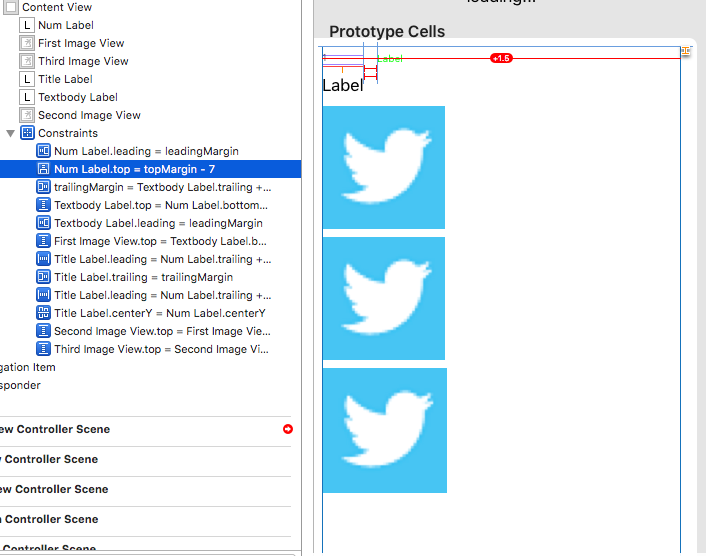Image resolution: width=706 pixels, height=556 pixels.
Task: Select Textbody Label.leading = leadingMargin constraint
Action: [x=158, y=223]
